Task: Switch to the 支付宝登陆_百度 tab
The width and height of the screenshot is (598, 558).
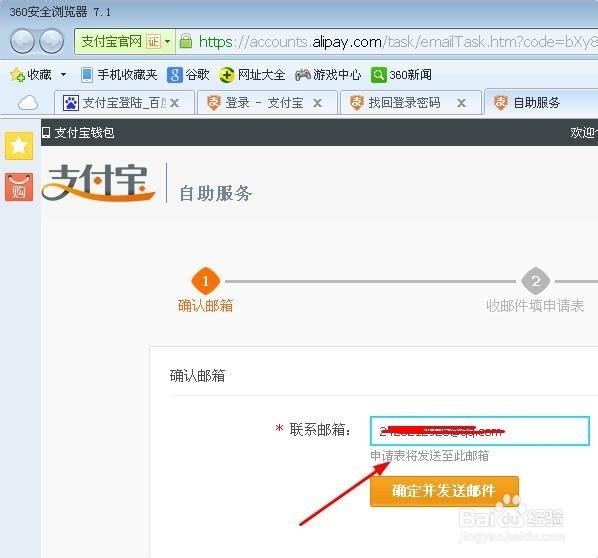Action: coord(124,103)
